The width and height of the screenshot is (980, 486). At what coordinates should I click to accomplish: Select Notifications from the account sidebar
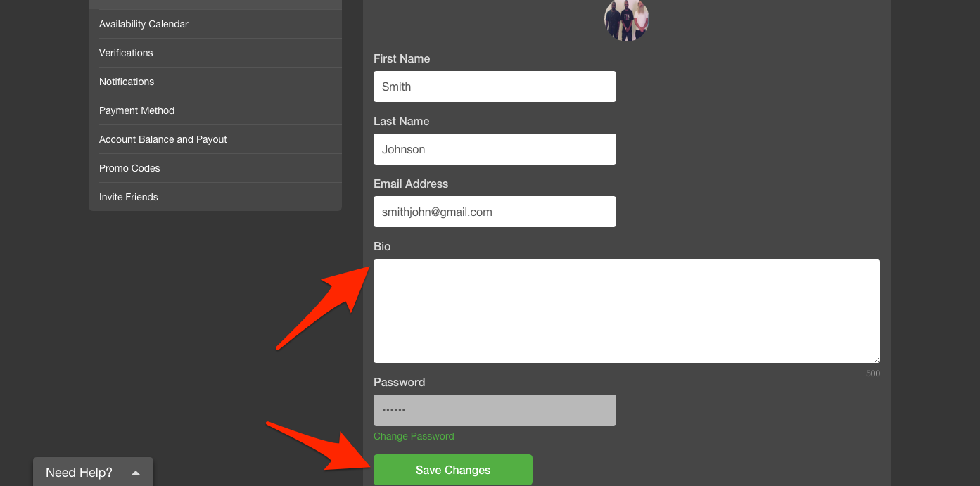(x=215, y=82)
